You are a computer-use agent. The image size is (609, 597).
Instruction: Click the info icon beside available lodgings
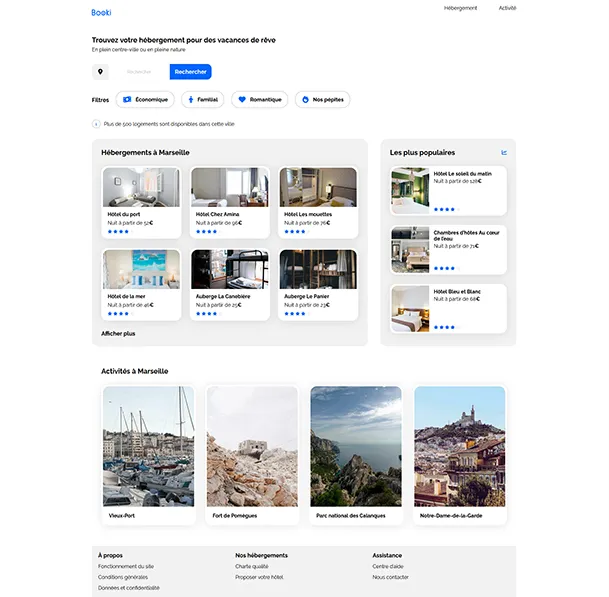pos(96,124)
